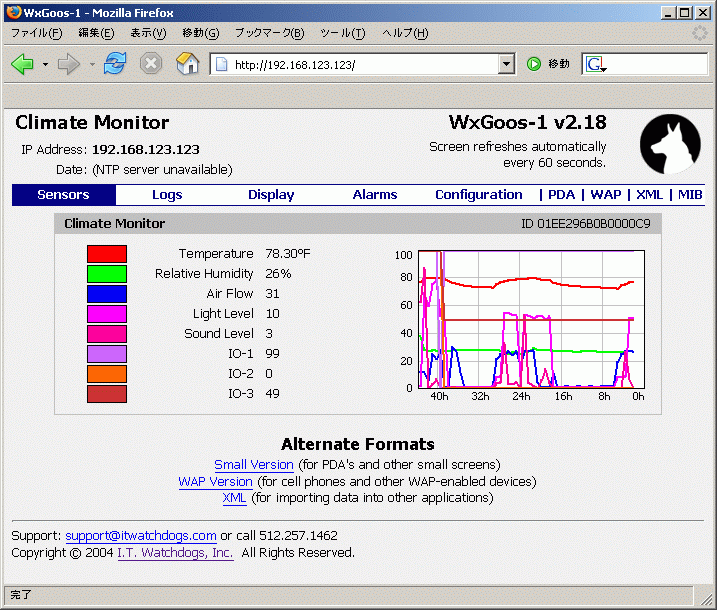Click the ID 01EE296B0B0000C9 text

point(586,224)
